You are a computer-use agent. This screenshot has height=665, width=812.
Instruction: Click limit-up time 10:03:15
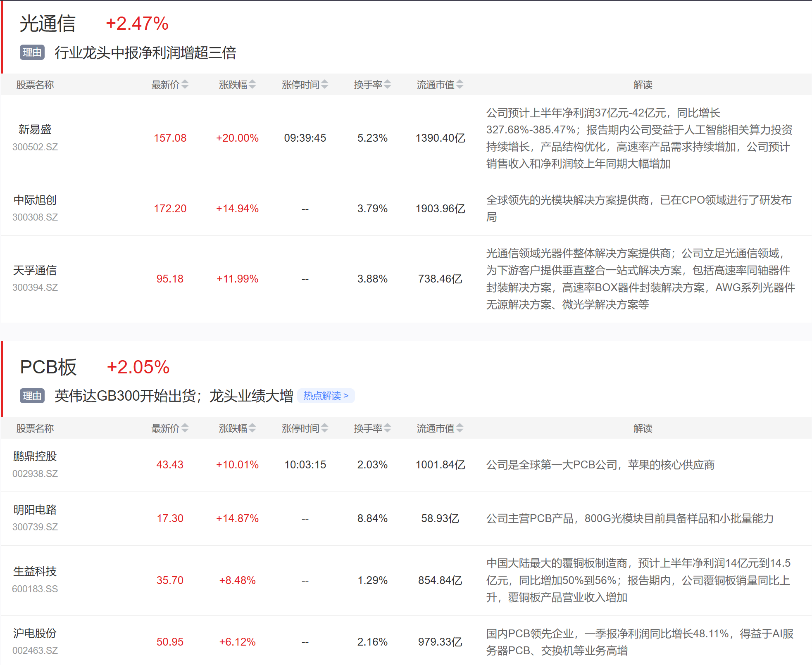(305, 465)
